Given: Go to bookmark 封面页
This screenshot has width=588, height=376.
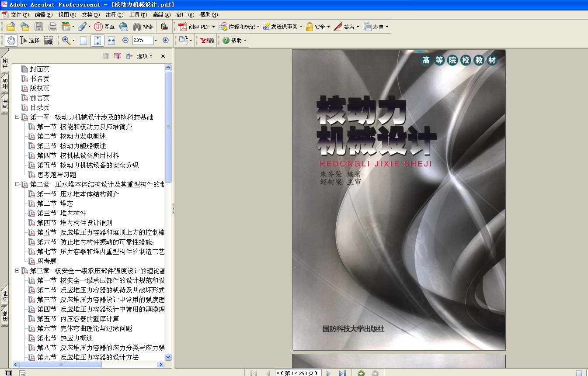Looking at the screenshot, I should pos(40,69).
